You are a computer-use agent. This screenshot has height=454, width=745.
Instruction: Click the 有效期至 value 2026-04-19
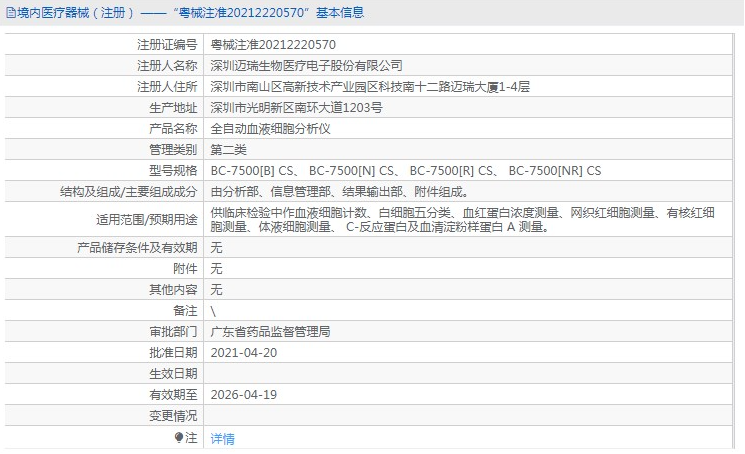244,395
